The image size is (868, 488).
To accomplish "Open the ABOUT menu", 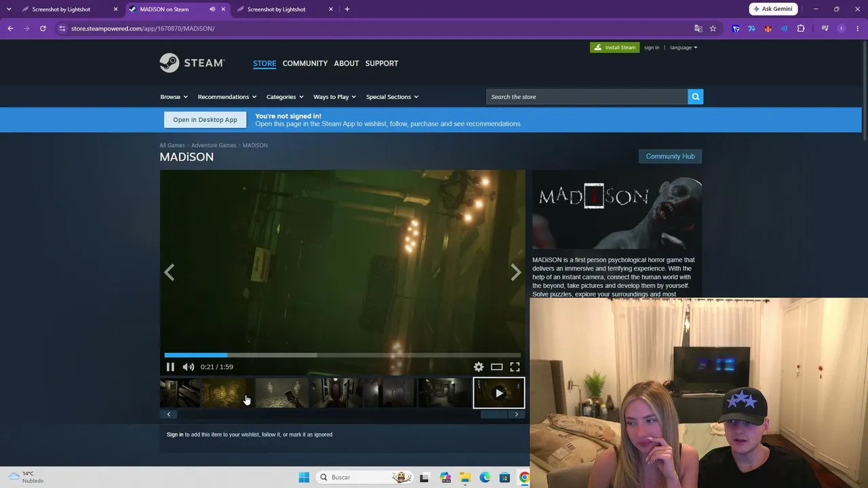I will 347,63.
